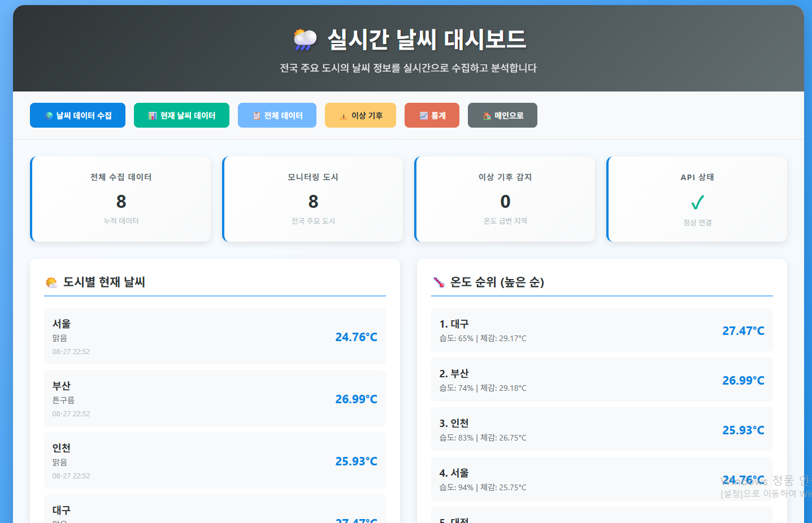This screenshot has width=812, height=523.
Task: Click the globe icon on 날씨 데이터 수집
Action: coord(49,116)
